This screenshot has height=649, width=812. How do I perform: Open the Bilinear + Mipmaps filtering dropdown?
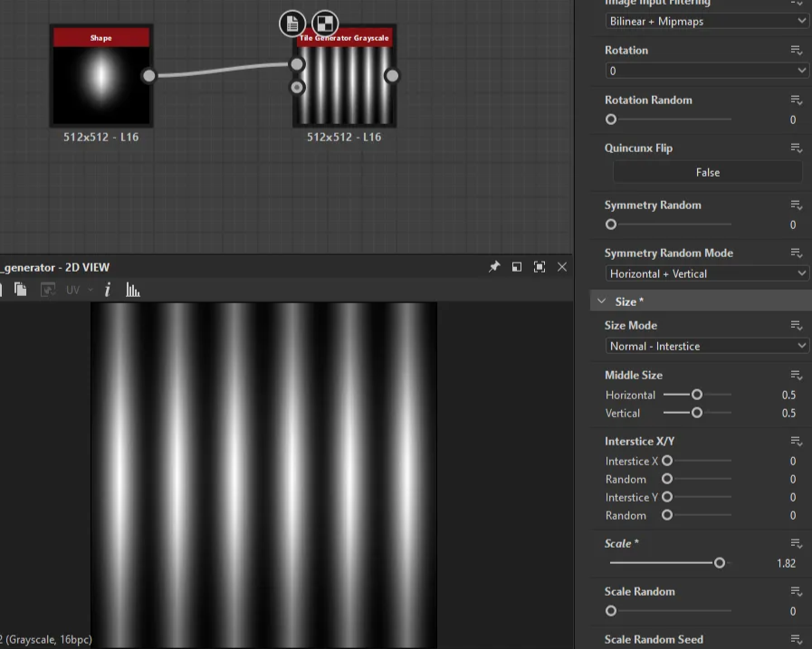[x=707, y=21]
